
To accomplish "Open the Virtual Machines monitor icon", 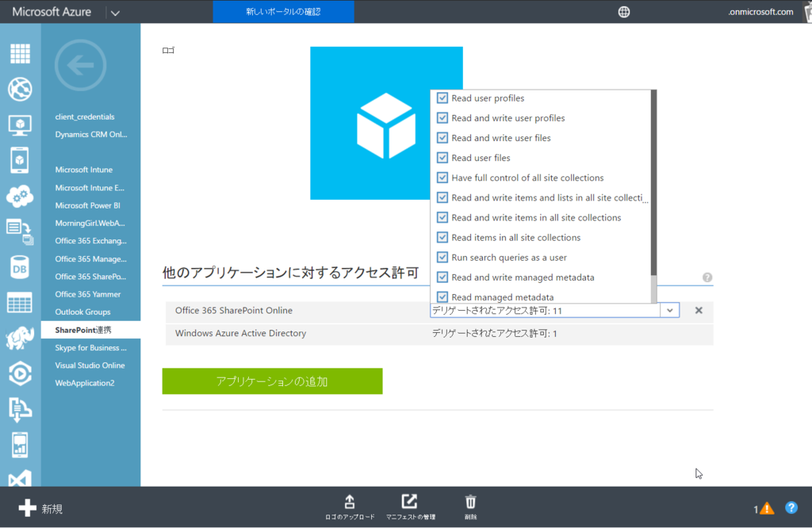I will (x=20, y=125).
